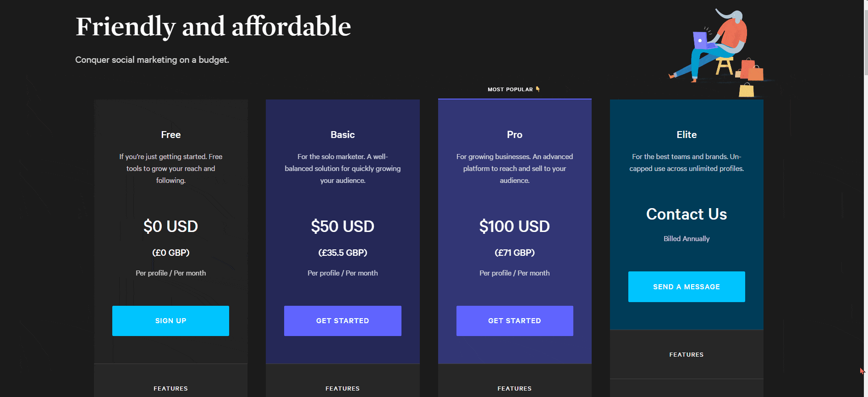This screenshot has height=397, width=868.
Task: Expand FEATURES under the Elite plan
Action: click(687, 354)
